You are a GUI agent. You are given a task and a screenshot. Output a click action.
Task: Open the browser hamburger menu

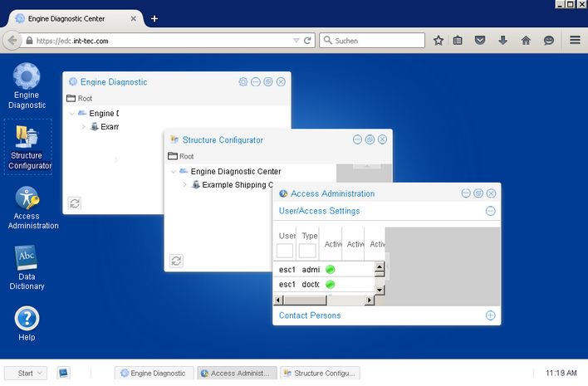pyautogui.click(x=575, y=40)
